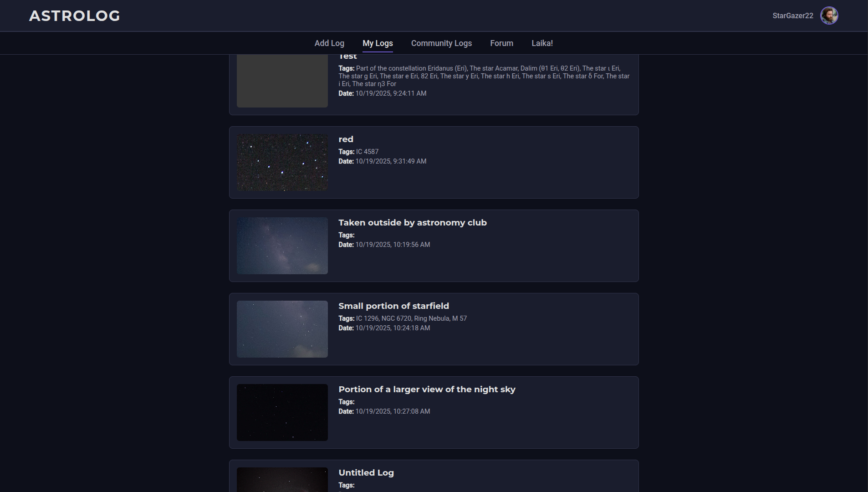The width and height of the screenshot is (868, 492).
Task: Open the 'red' log thumbnail image
Action: (282, 162)
